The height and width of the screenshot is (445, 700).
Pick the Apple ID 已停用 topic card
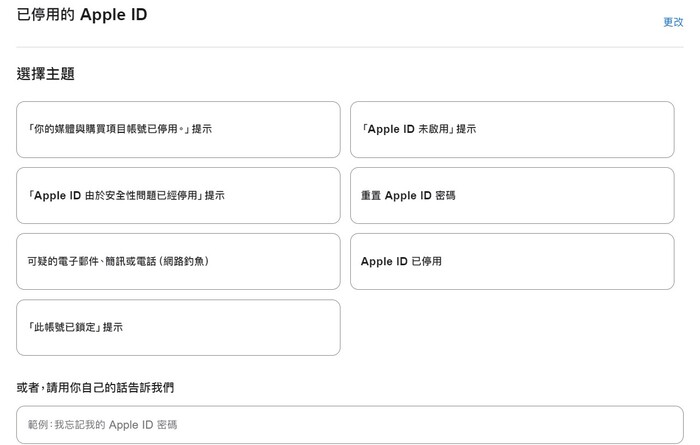click(x=512, y=262)
